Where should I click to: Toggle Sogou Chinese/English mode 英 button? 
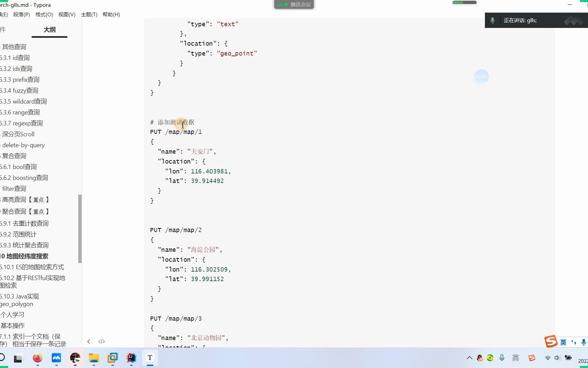[x=563, y=342]
